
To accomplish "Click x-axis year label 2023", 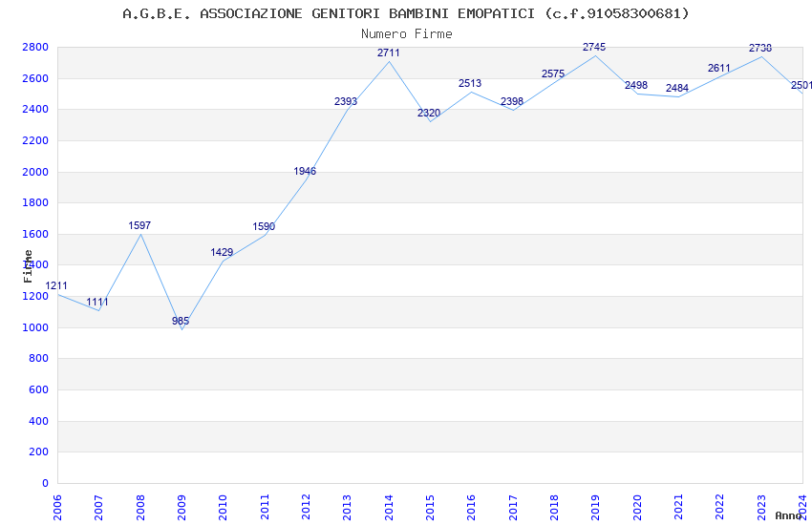I will pos(761,507).
